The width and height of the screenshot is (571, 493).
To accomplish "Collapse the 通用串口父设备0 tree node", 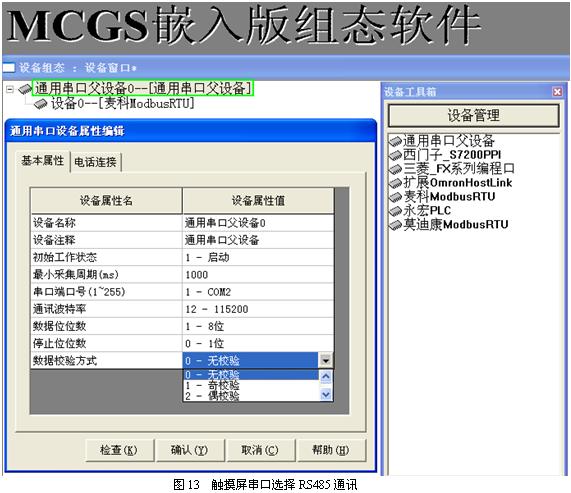I will [x=10, y=89].
